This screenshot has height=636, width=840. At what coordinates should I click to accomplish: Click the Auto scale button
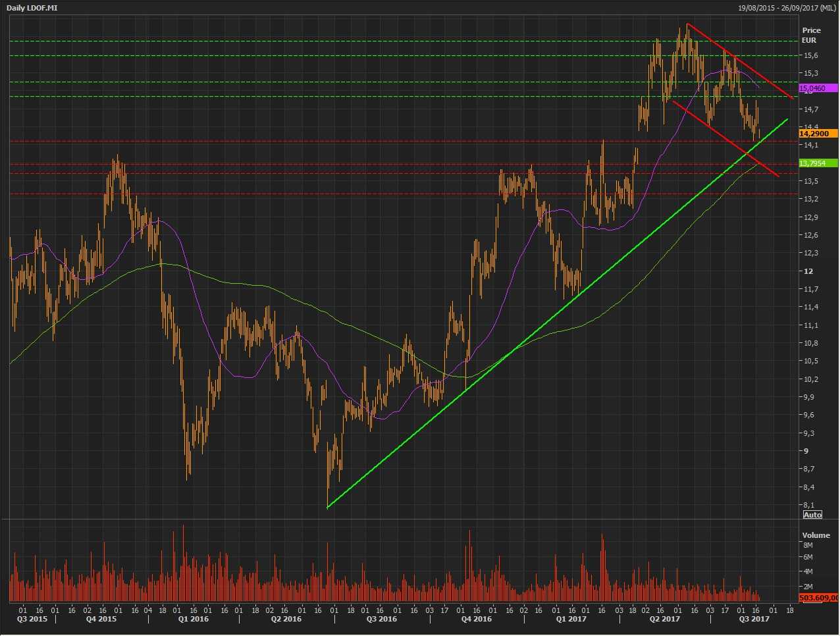[x=812, y=515]
